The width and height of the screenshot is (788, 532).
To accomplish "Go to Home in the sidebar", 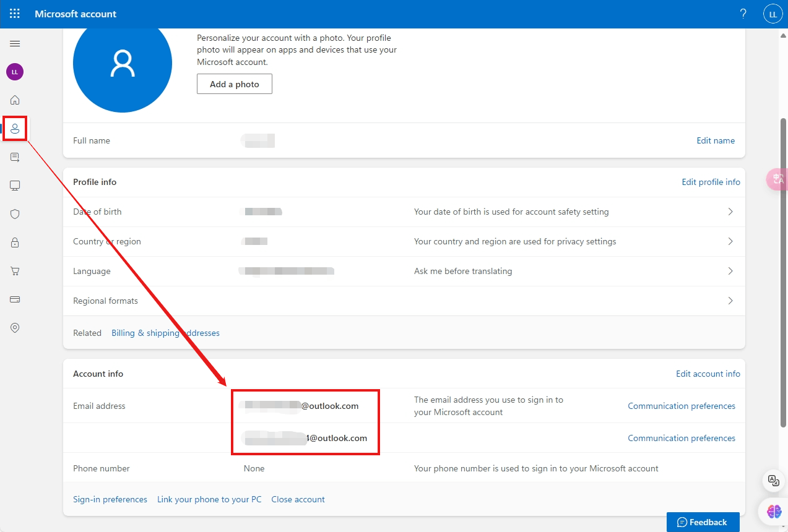I will [x=15, y=100].
